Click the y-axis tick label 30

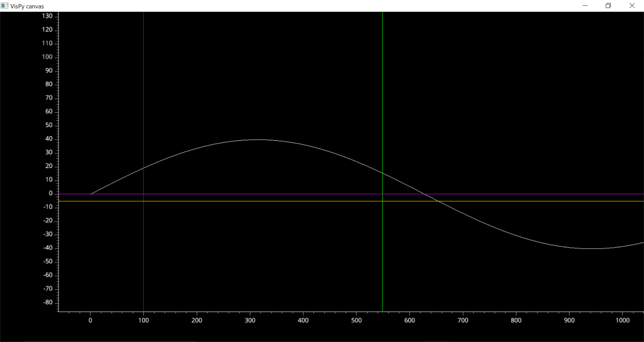pos(49,152)
